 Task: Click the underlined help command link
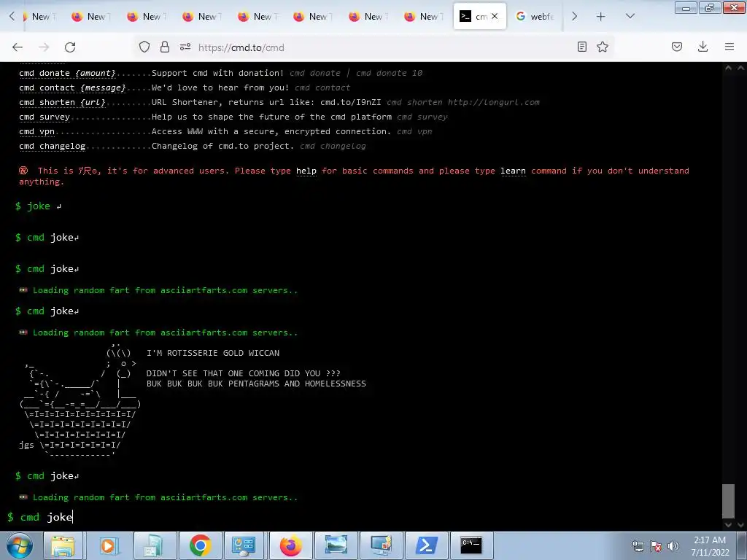click(x=306, y=171)
